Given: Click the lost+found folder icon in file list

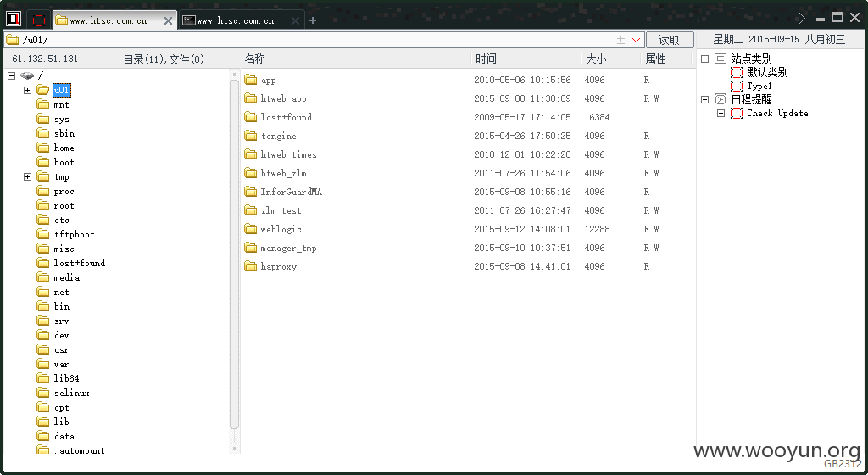Looking at the screenshot, I should [251, 117].
